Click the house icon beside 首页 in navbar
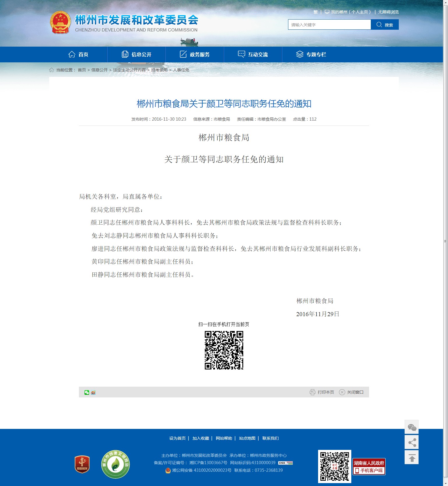The image size is (448, 486). tap(72, 54)
